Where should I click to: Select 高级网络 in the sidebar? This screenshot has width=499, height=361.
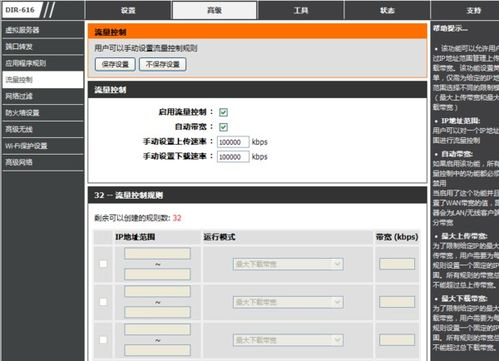[x=43, y=162]
